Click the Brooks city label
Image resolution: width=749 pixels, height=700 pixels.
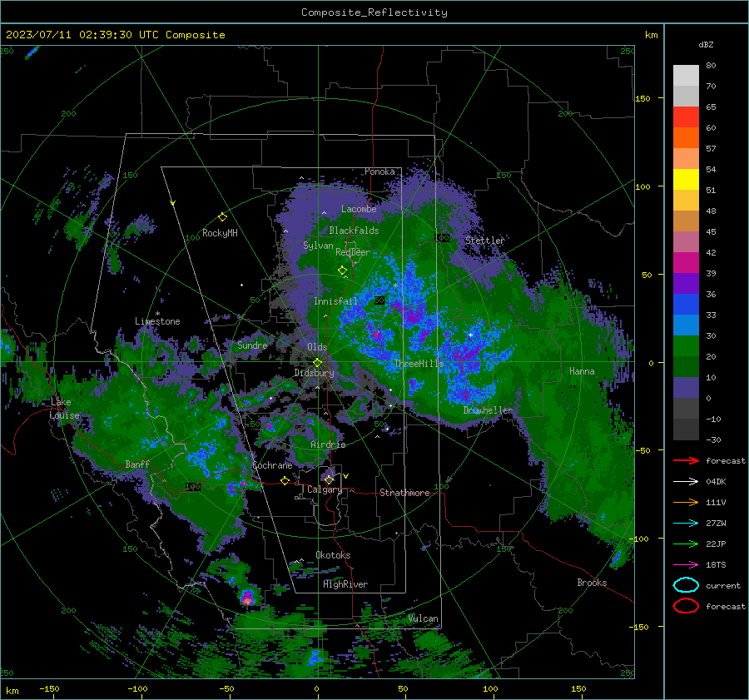pos(592,583)
